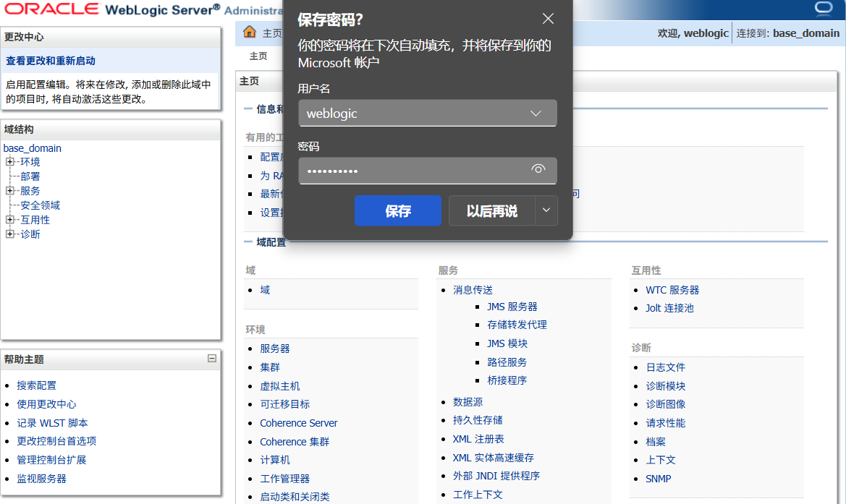Click the 域 link under domain configuration
Viewport: 846px width, 504px height.
265,290
